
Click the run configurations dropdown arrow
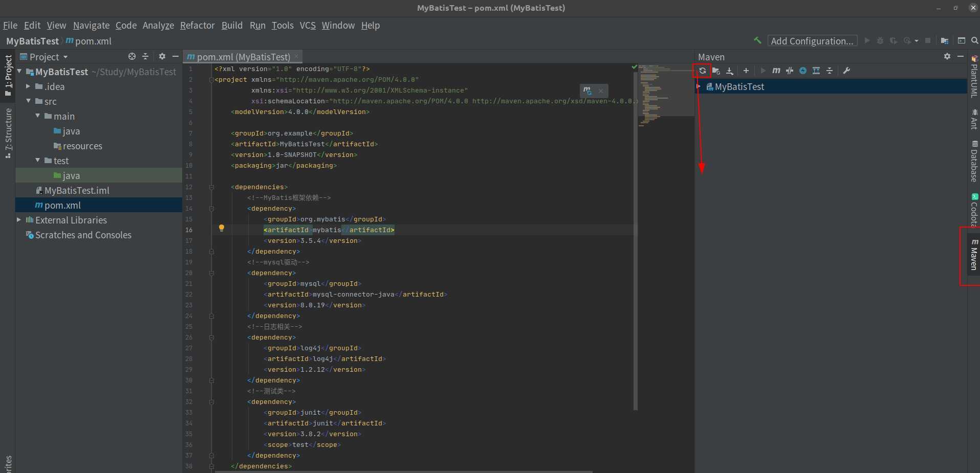pos(917,41)
